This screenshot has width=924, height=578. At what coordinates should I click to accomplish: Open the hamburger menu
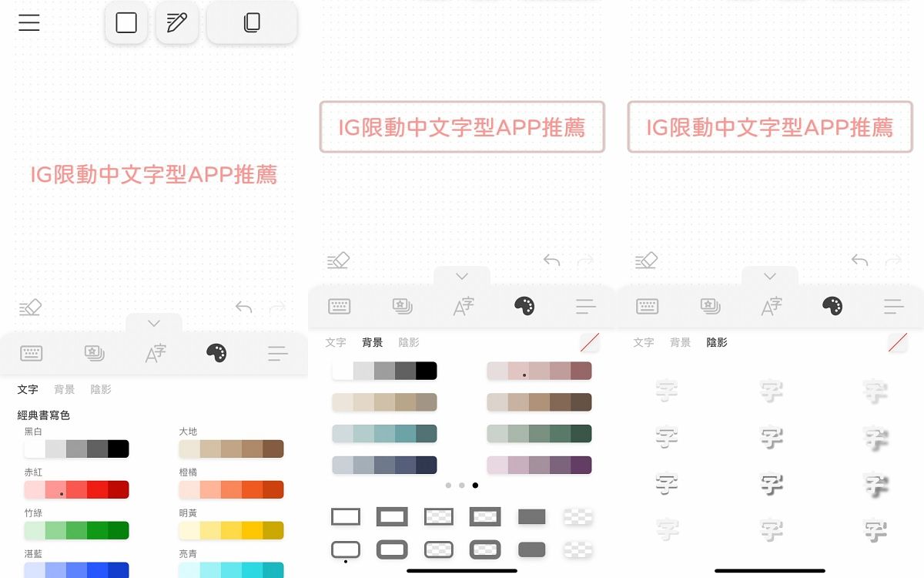pyautogui.click(x=29, y=22)
